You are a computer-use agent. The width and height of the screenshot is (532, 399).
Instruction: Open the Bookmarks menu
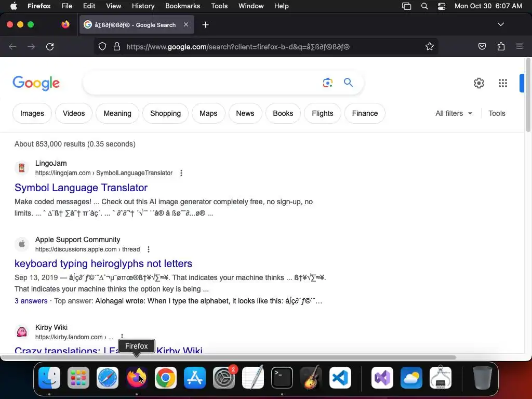(x=182, y=6)
